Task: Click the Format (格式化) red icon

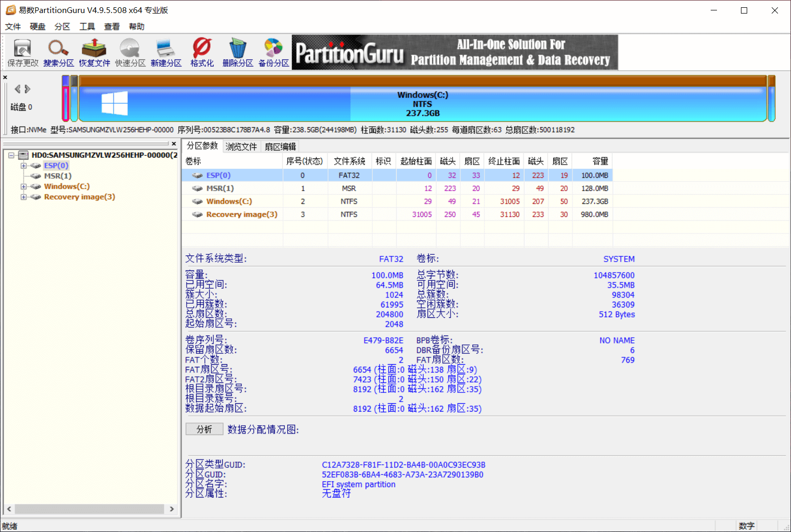Action: (202, 53)
